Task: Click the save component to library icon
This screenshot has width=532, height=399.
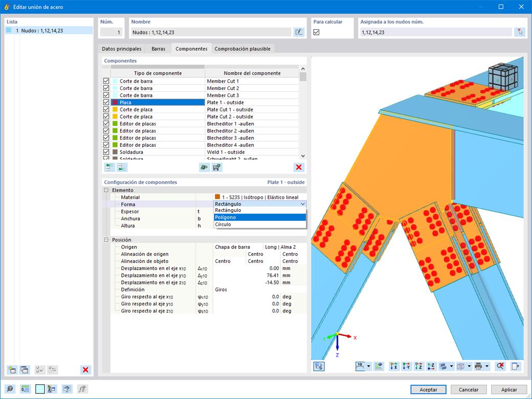Action: tap(217, 167)
